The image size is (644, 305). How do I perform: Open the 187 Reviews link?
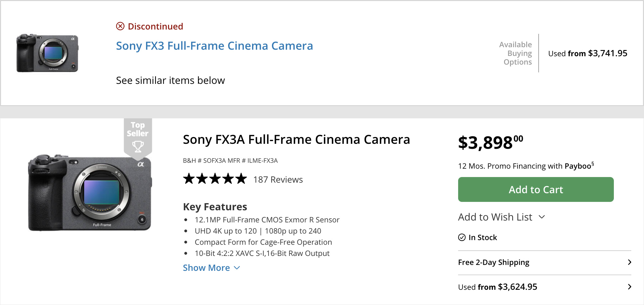278,180
